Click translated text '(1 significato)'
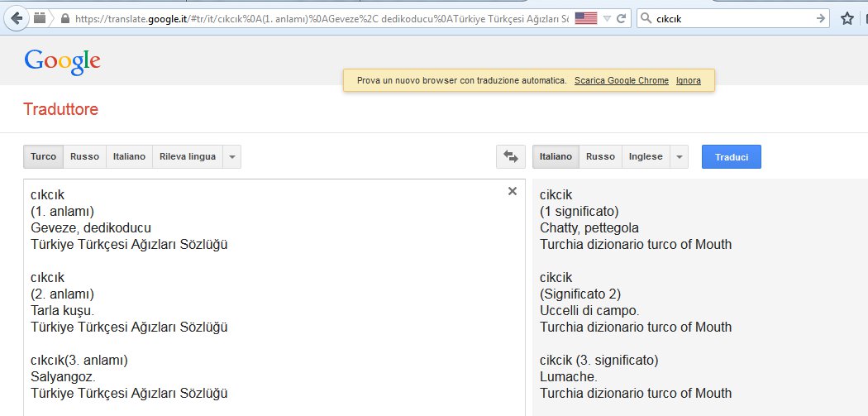Viewport: 868px width, 416px height. 579,211
